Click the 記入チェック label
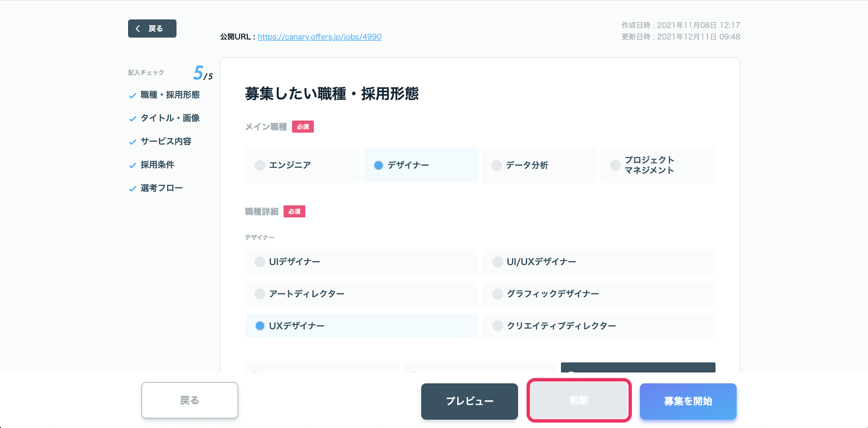868x428 pixels. pyautogui.click(x=146, y=73)
